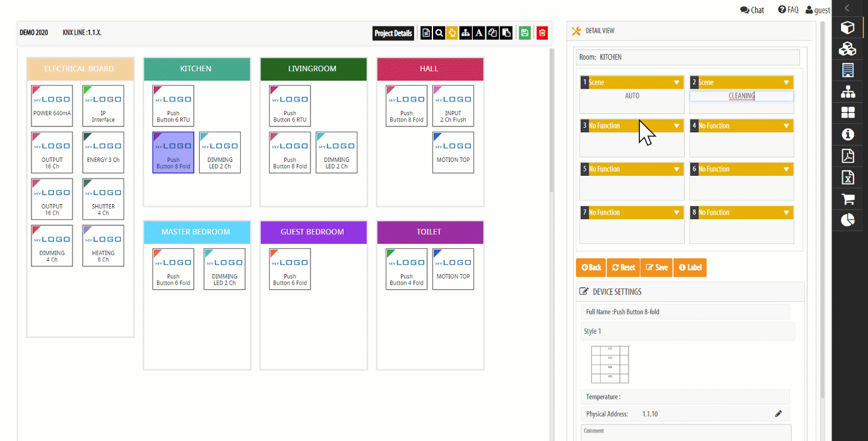
Task: Click the pencil edit icon for Physical Address
Action: pos(778,414)
